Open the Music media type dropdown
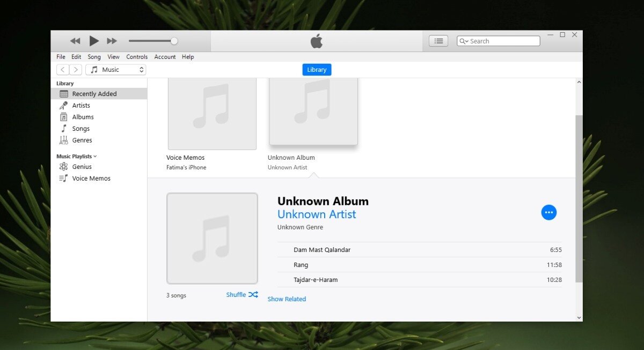 (115, 69)
